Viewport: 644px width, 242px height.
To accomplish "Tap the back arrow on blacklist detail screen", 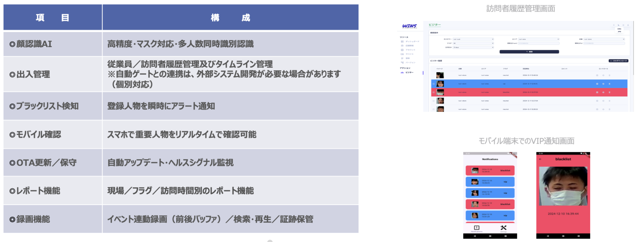I will pyautogui.click(x=540, y=159).
